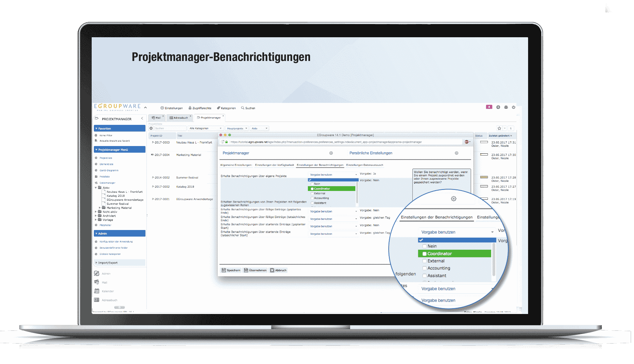Screen dimensions: 634x364
Task: Click the favorites star icon above the list
Action: point(499,129)
